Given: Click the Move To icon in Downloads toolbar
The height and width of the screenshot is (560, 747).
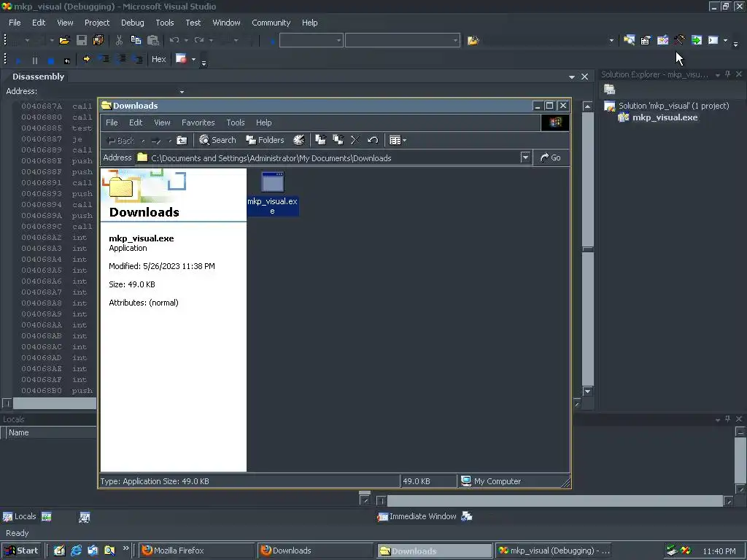Looking at the screenshot, I should point(321,140).
